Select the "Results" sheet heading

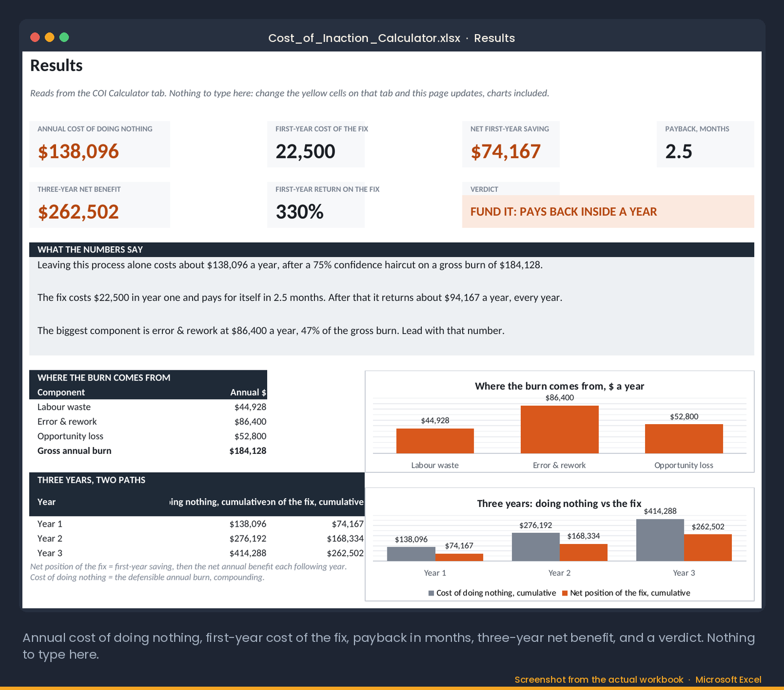[x=57, y=65]
